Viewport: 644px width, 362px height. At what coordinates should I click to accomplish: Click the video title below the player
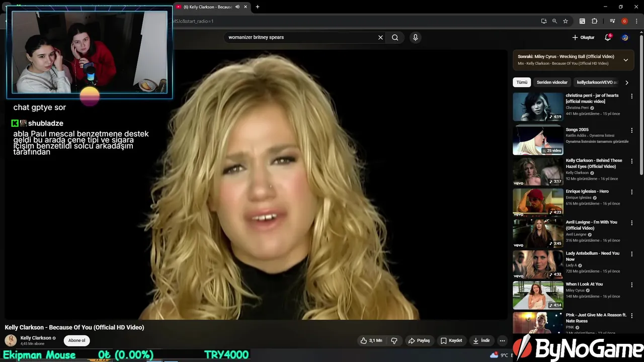pos(74,327)
